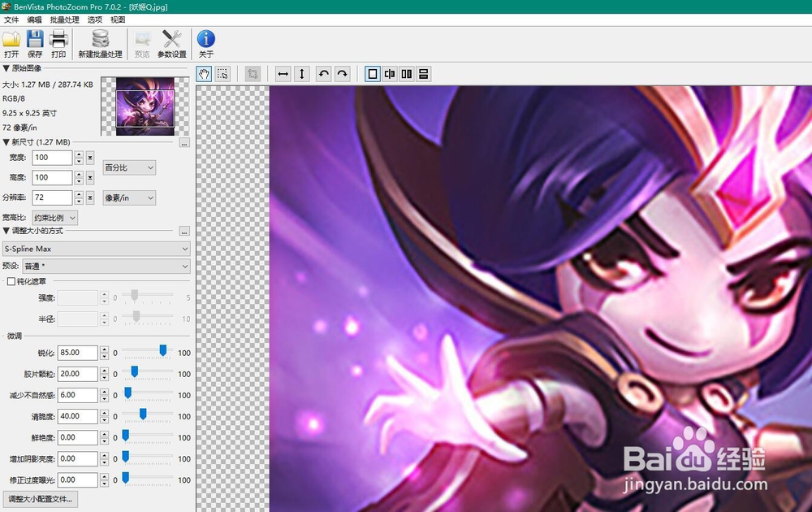Click the original image thumbnail navigator
812x512 pixels.
point(145,106)
